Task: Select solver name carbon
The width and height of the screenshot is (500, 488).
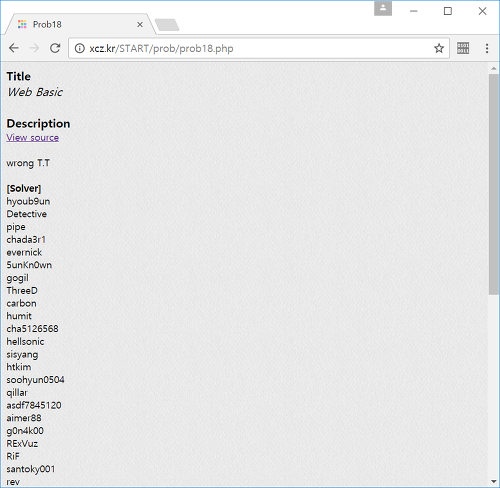Action: 21,303
